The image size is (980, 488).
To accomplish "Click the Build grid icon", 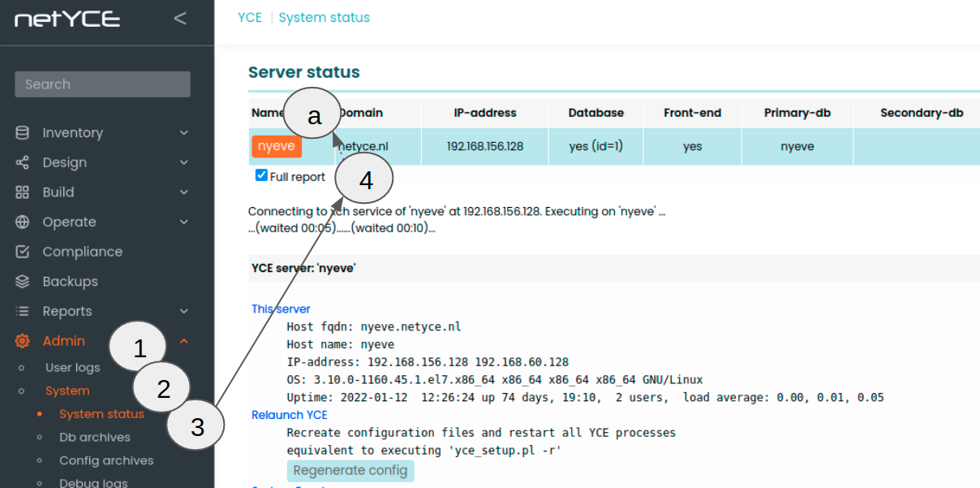I will [x=23, y=192].
